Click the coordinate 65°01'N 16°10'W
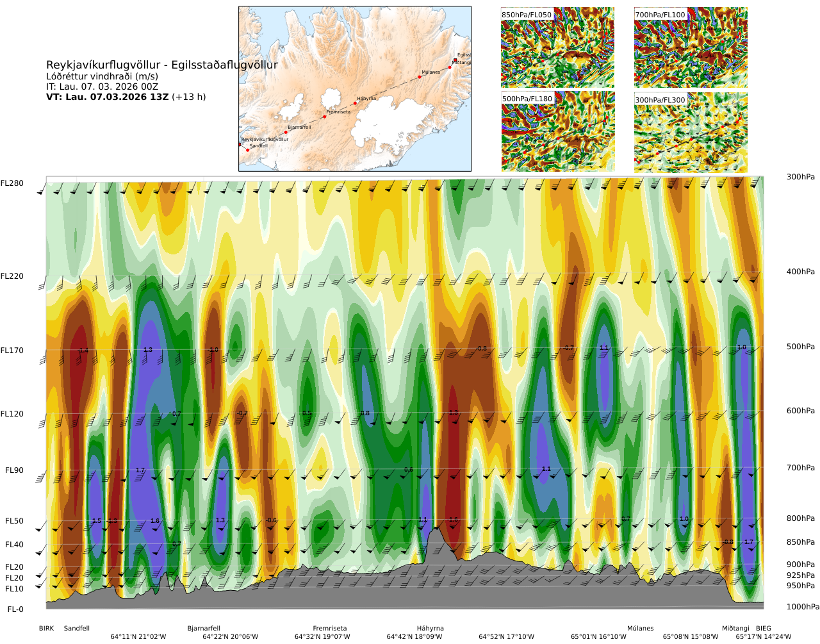 [599, 637]
